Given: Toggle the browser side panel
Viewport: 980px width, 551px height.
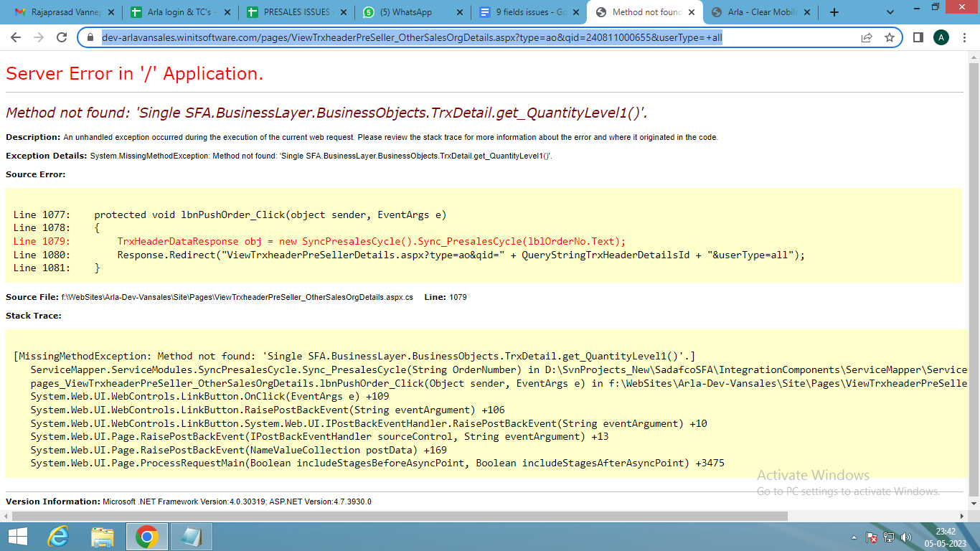Looking at the screenshot, I should (x=918, y=37).
